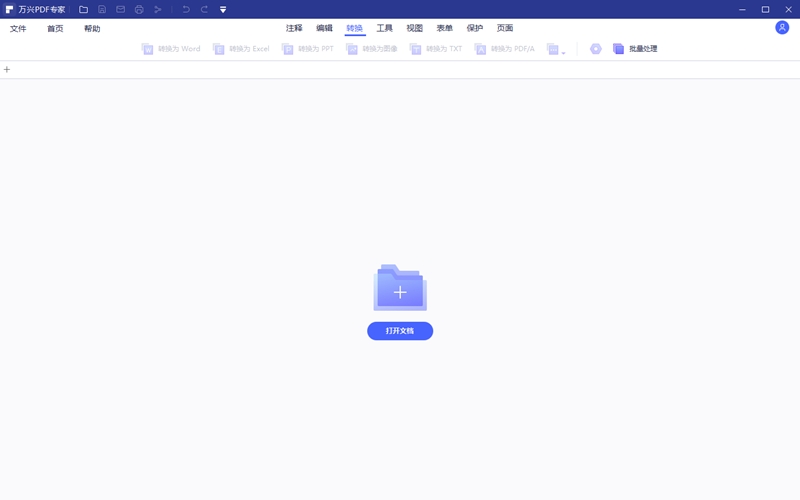Click the 打开文档 button
Screen dimensions: 800x500
point(400,331)
